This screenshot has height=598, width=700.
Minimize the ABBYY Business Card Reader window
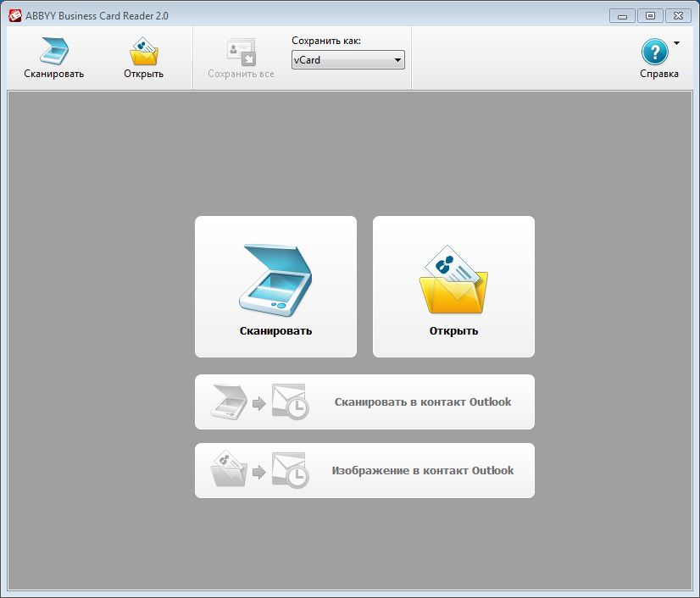pos(622,16)
